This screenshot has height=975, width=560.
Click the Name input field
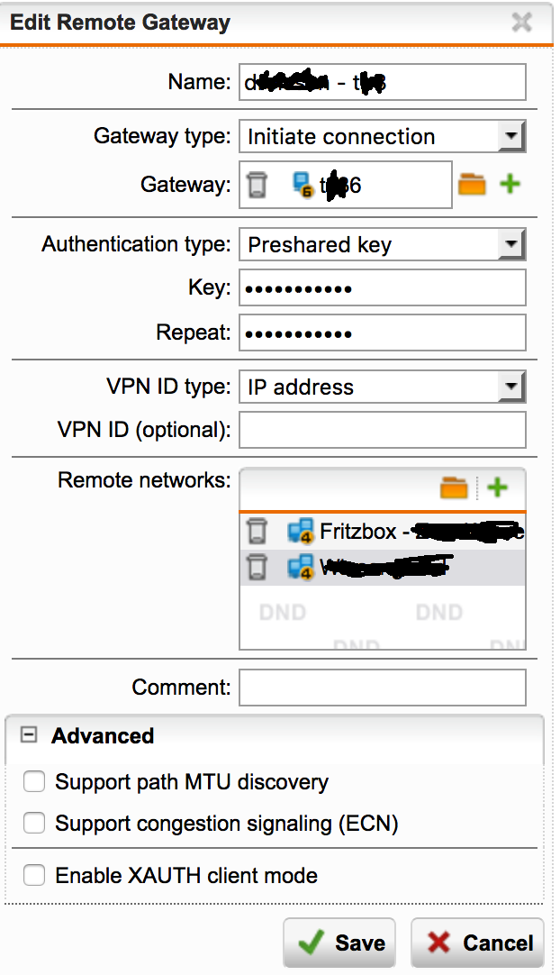click(382, 83)
